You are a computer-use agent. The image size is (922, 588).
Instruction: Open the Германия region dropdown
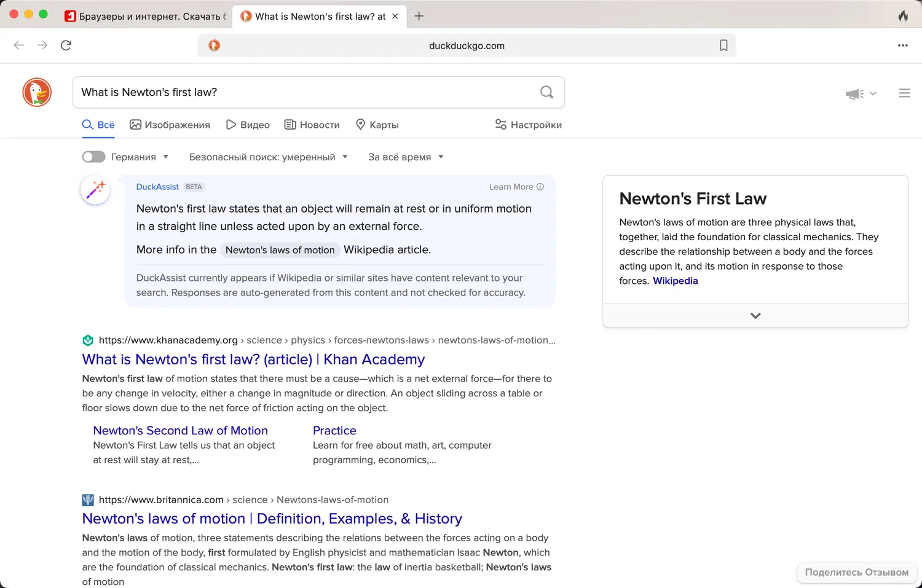[x=140, y=157]
